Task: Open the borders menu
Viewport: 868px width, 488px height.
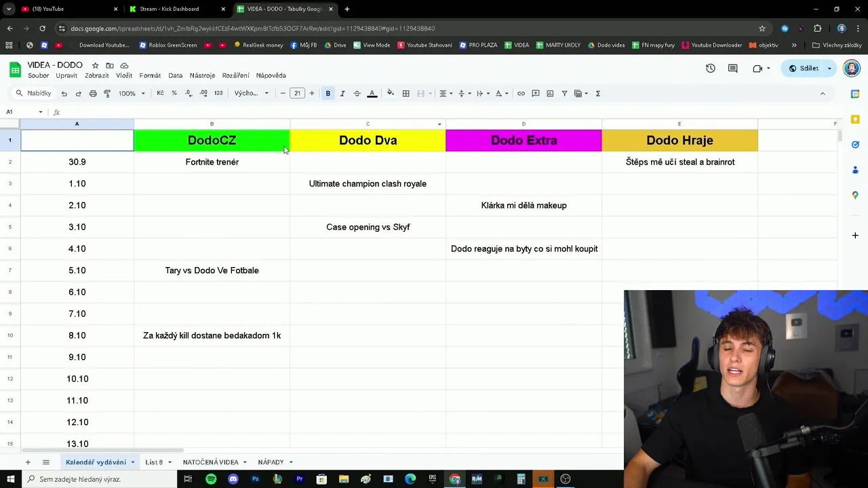Action: [406, 94]
